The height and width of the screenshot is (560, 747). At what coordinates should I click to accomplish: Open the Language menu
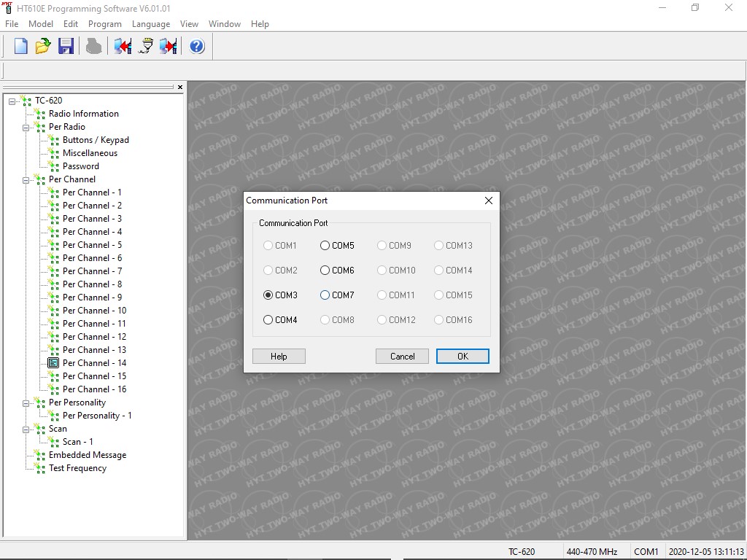click(x=151, y=24)
